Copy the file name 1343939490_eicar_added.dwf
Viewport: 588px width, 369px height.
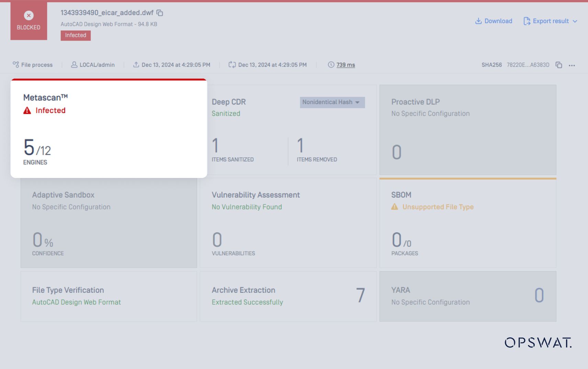(159, 13)
